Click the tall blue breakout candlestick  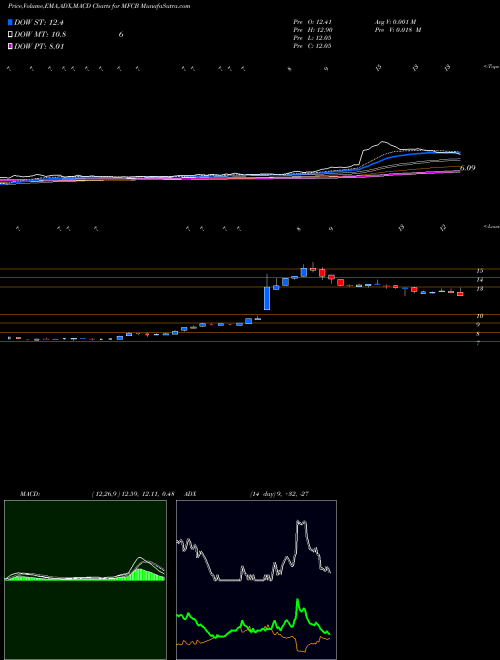(x=267, y=298)
